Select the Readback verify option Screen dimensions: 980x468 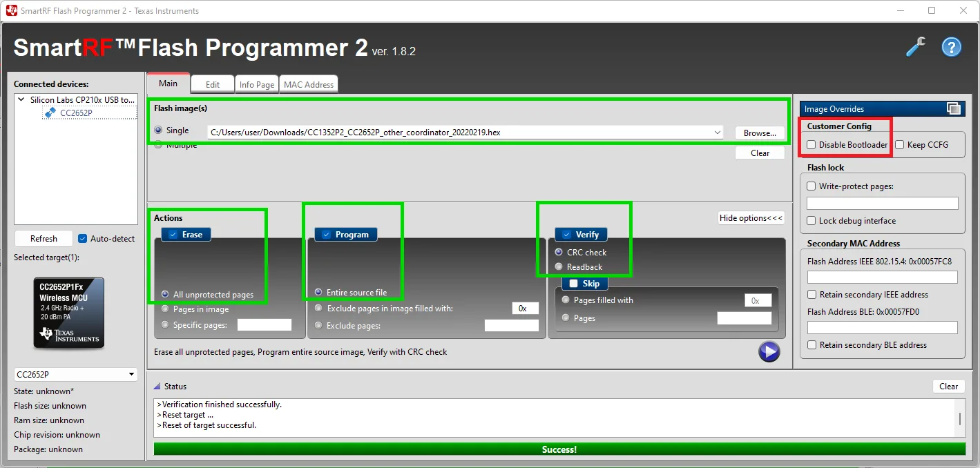click(x=559, y=267)
